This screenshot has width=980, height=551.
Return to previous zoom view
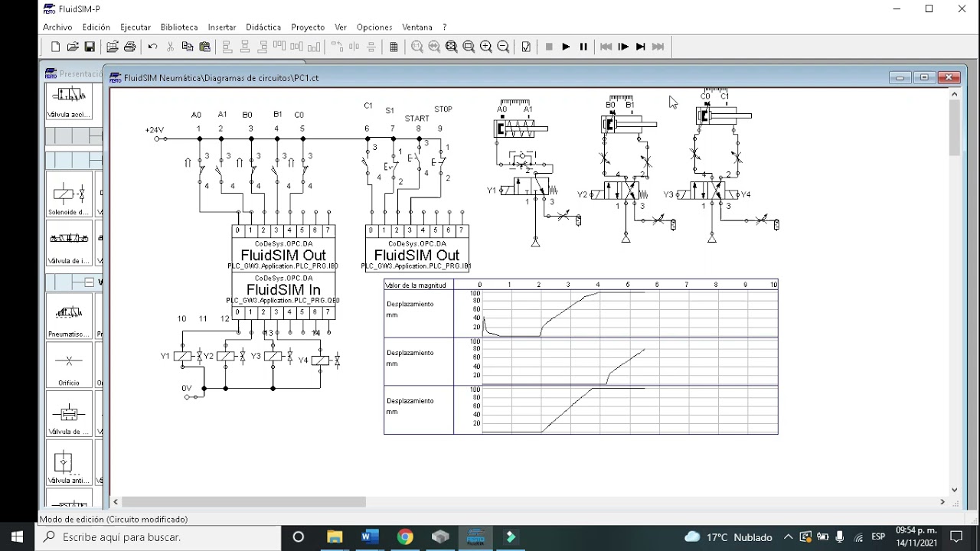tap(434, 47)
